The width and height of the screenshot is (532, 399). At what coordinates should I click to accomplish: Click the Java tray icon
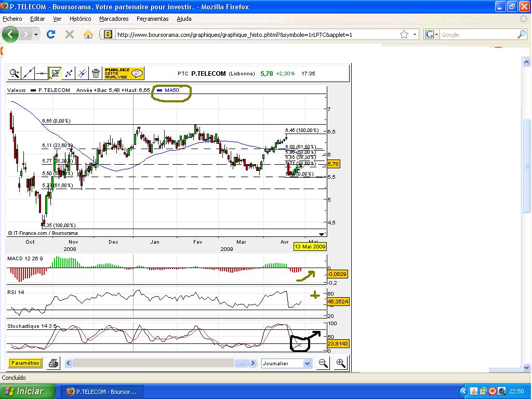(x=474, y=391)
